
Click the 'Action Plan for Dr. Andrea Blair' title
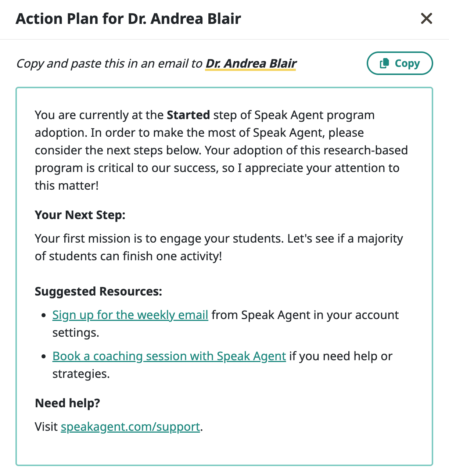point(128,18)
